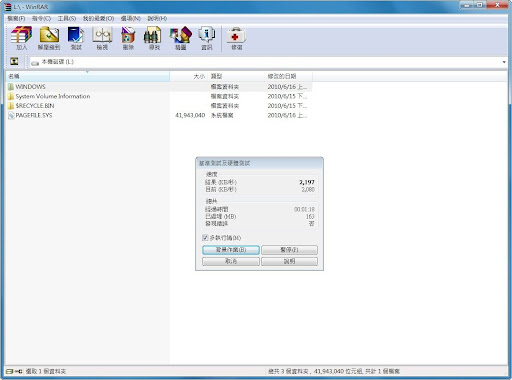Sort by the 名稱 name column header
The image size is (512, 380).
click(88, 76)
